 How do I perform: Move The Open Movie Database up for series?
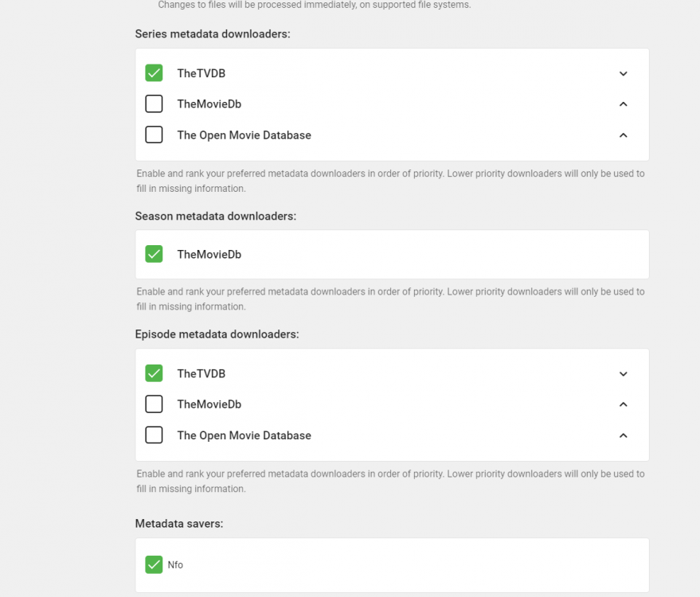(x=624, y=135)
